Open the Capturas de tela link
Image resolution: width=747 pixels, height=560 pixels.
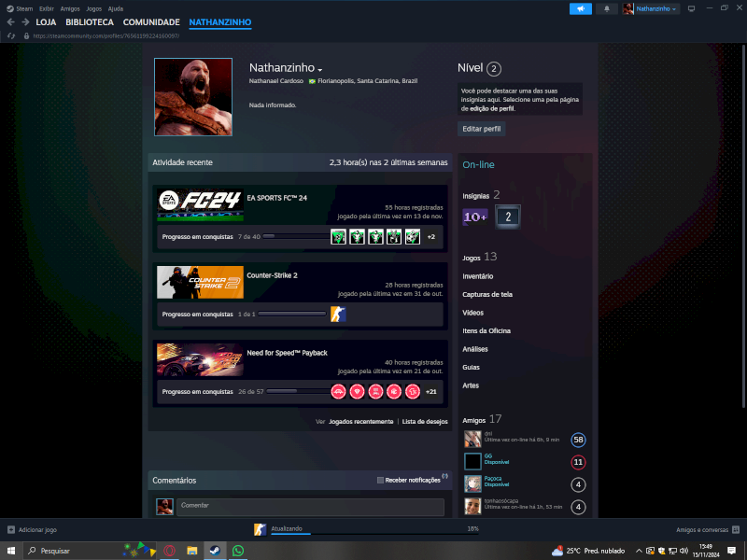[x=487, y=294]
